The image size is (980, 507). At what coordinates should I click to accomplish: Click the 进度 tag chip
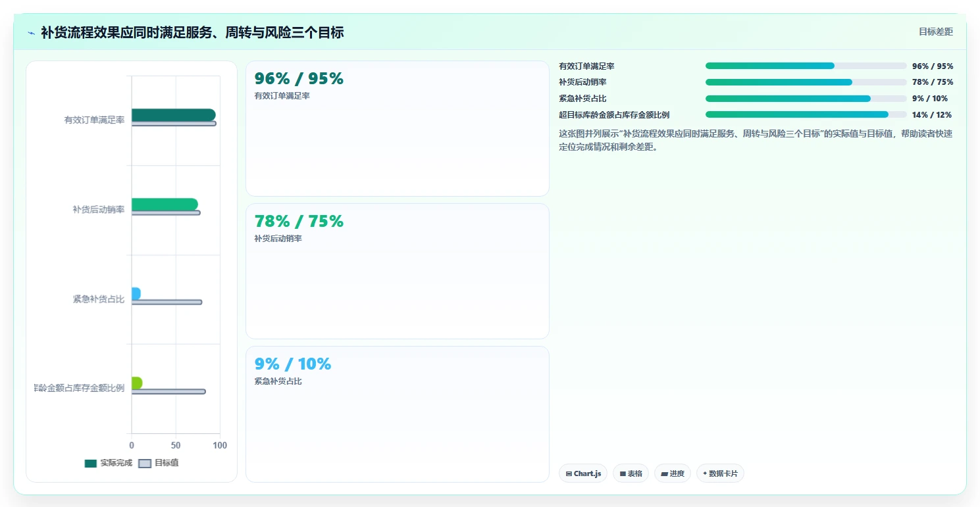(x=672, y=473)
